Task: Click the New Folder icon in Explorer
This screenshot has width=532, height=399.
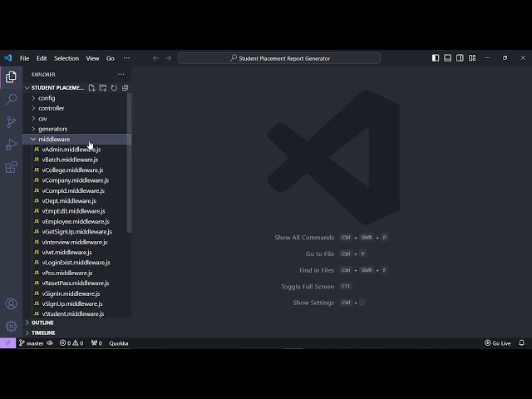Action: coord(103,88)
